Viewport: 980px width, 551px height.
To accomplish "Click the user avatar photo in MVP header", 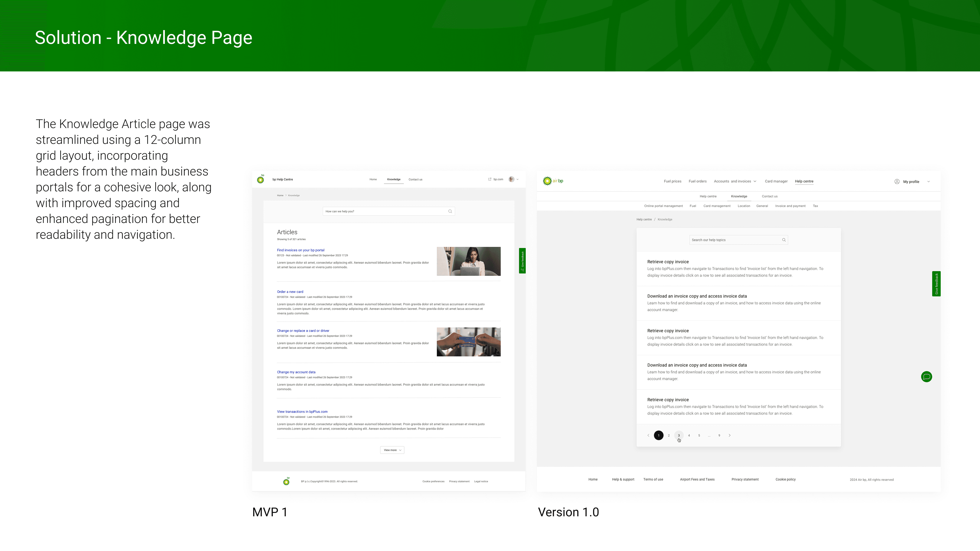I will [511, 179].
